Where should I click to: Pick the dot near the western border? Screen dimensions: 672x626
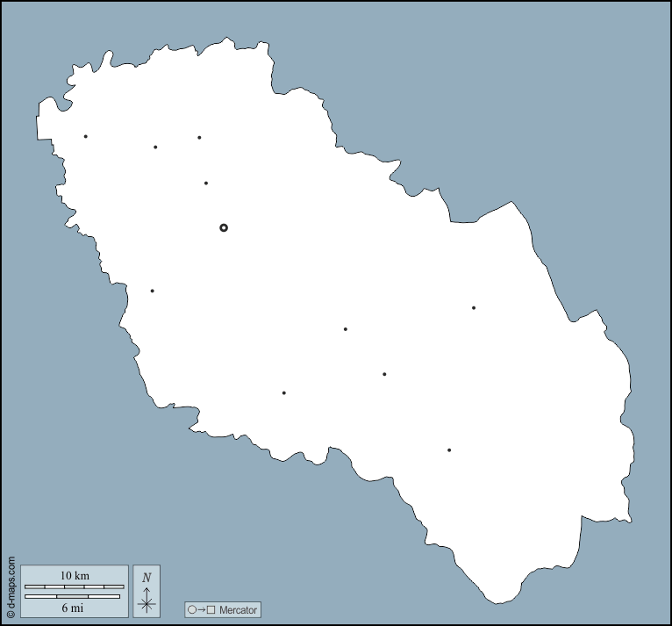pos(152,291)
